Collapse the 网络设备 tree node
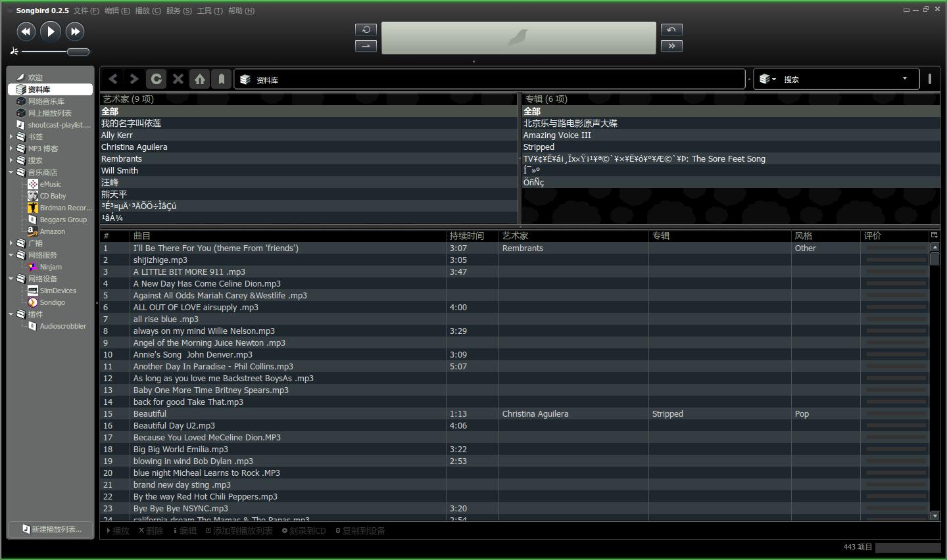Screen dimensions: 947x560 pyautogui.click(x=11, y=279)
